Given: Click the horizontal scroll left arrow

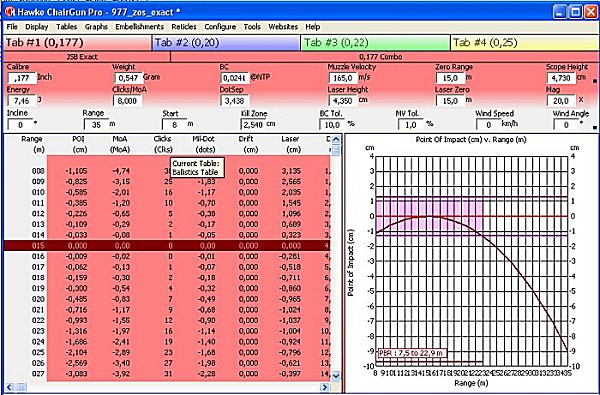Looking at the screenshot, I should (x=10, y=387).
